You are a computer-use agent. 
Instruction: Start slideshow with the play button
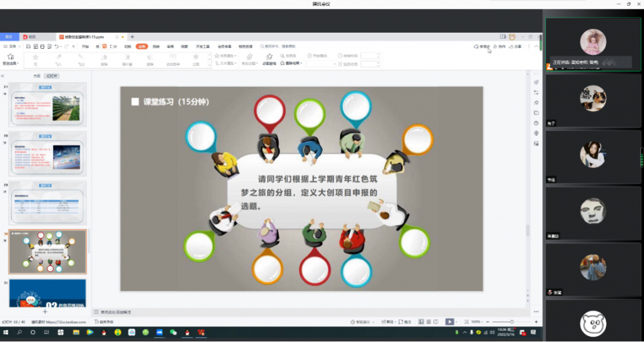[450, 322]
